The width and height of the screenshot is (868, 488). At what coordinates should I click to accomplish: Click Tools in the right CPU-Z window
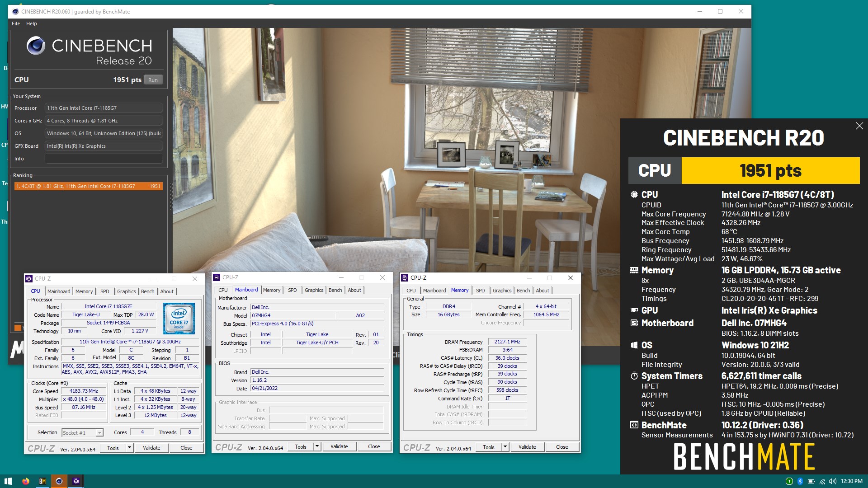click(x=489, y=447)
